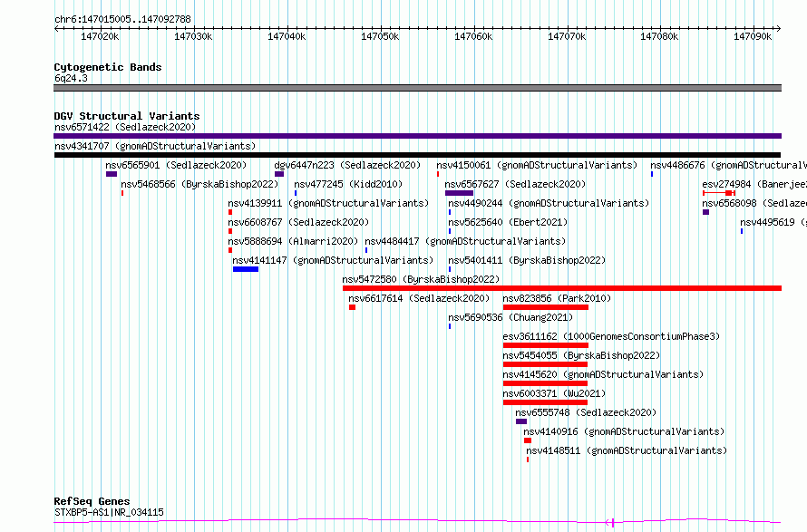
Task: Click nsv6608767 (Sedlazeck2020) label
Action: [x=298, y=222]
